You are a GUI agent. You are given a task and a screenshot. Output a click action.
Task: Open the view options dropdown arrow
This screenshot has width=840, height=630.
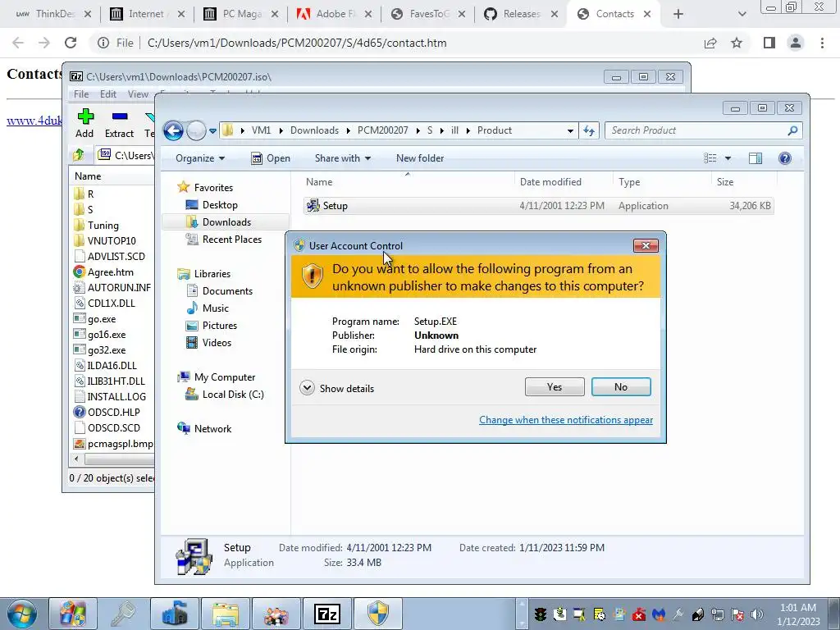[x=728, y=158]
